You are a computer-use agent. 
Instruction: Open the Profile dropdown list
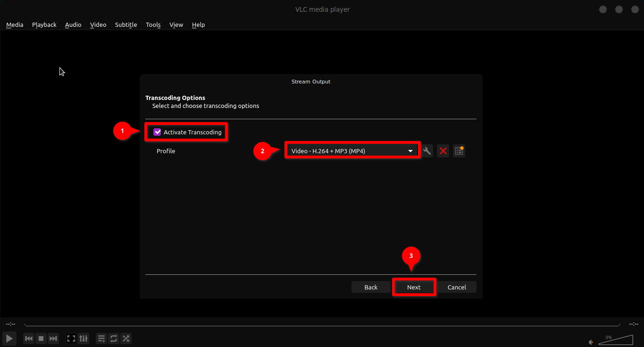pos(352,151)
